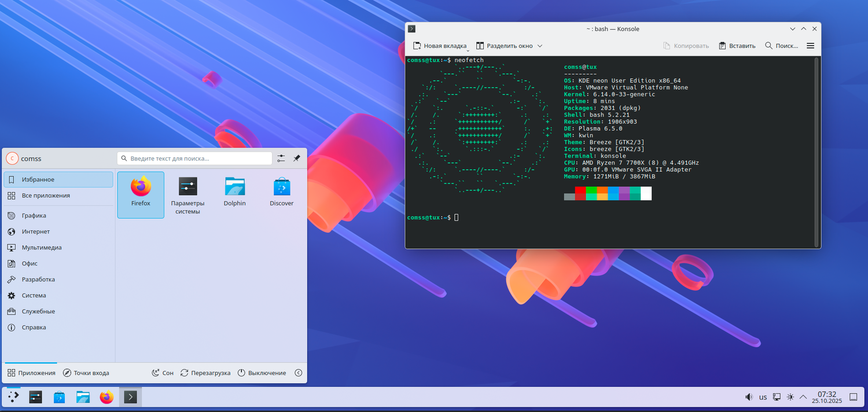
Task: Switch keyboard layout indicator 'us'
Action: click(763, 397)
